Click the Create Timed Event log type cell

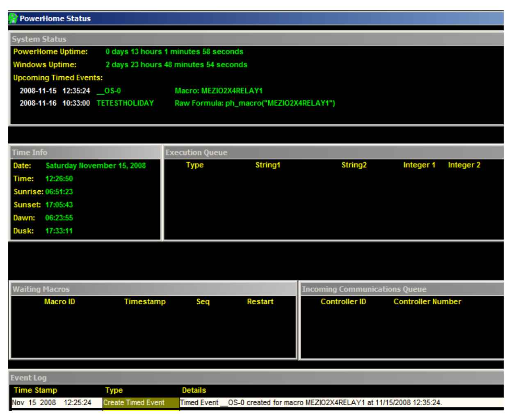(141, 403)
